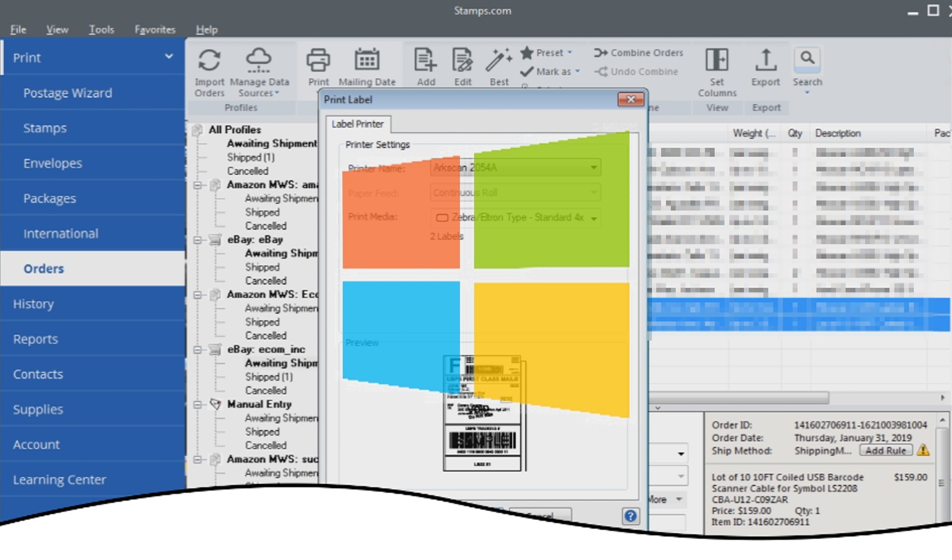Click scroll up arrow in order details
The height and width of the screenshot is (560, 952).
coord(942,419)
